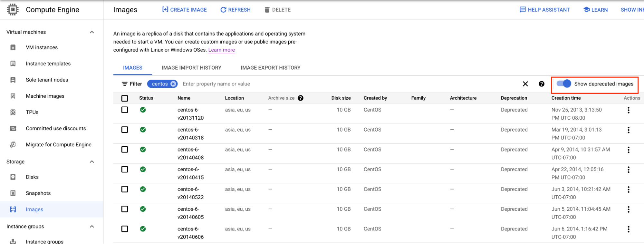The height and width of the screenshot is (244, 644).
Task: Click the Disks sidebar icon
Action: coord(13,177)
